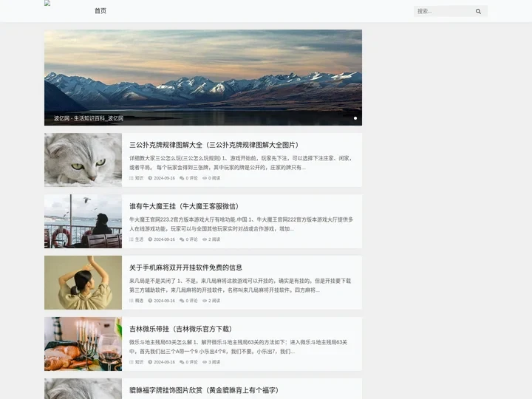Image resolution: width=532 pixels, height=399 pixels.
Task: Click excerpt starting 详细教大家三公怎么玩
Action: (241, 163)
